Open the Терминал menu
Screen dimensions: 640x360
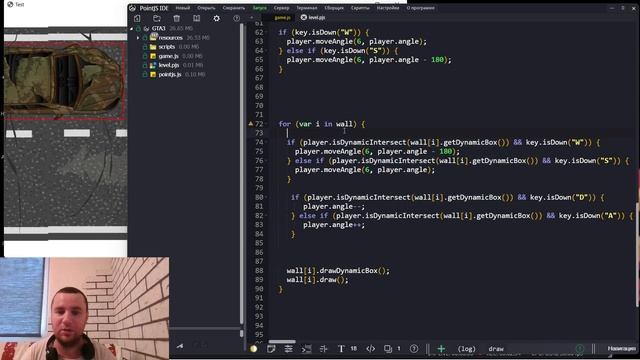coord(307,8)
